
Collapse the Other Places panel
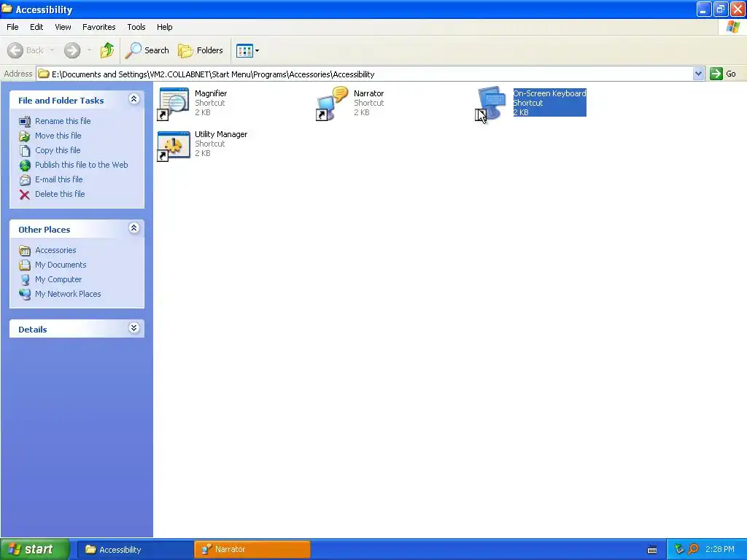click(134, 228)
